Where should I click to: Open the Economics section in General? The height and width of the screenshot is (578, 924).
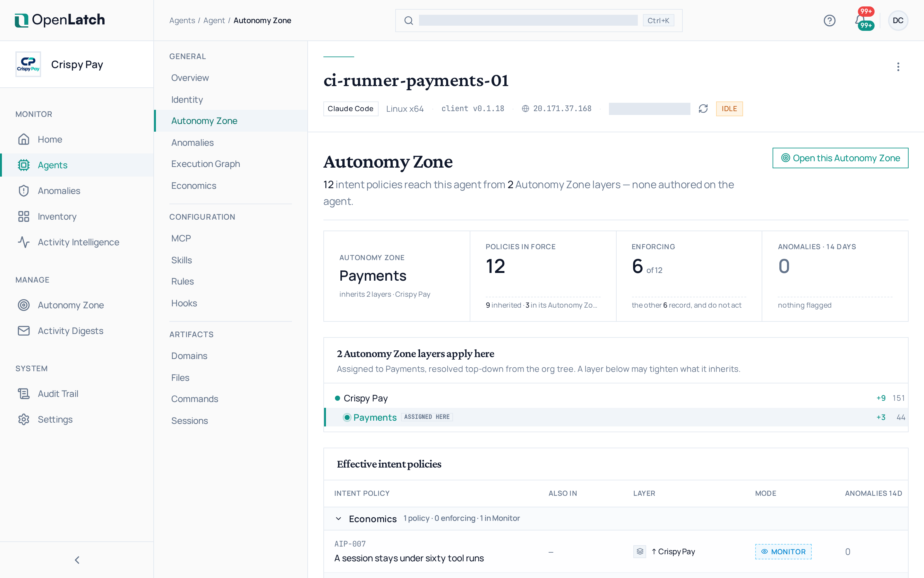coord(231,185)
